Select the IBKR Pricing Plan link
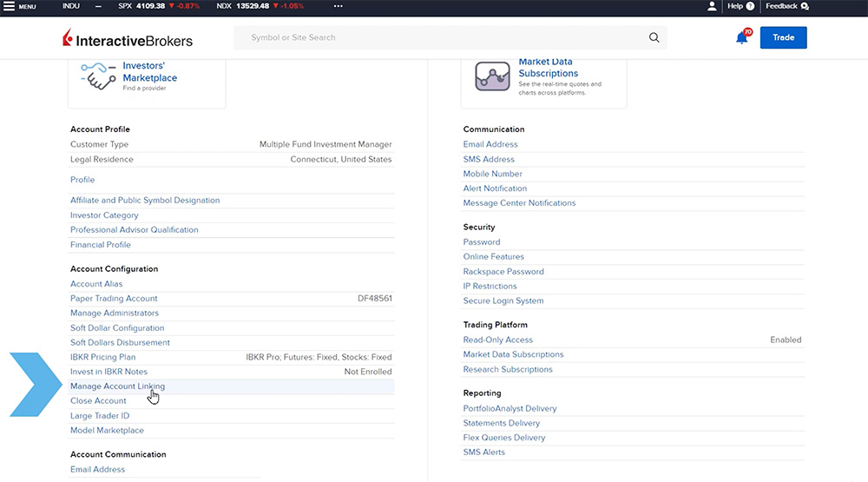This screenshot has width=868, height=482. coord(102,357)
